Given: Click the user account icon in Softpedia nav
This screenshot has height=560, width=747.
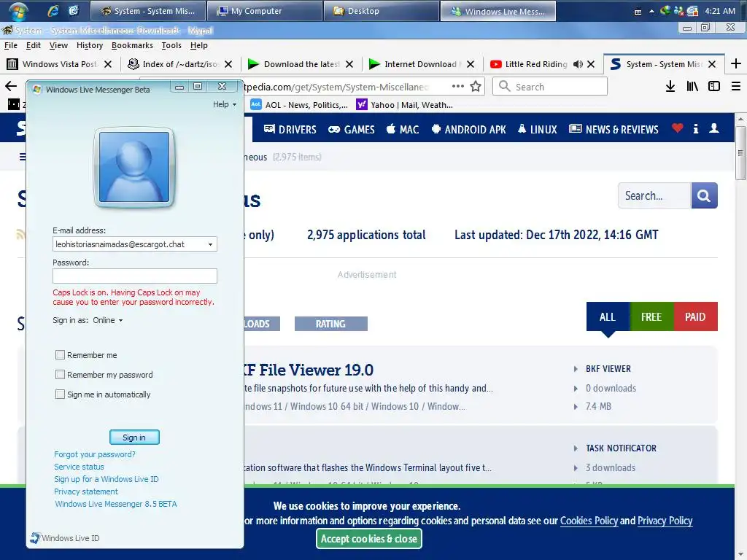Looking at the screenshot, I should tap(714, 128).
